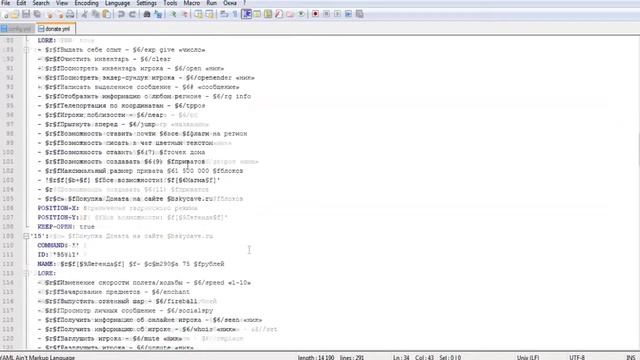The height and width of the screenshot is (360, 640).
Task: Open the Tools menu
Action: (170, 3)
